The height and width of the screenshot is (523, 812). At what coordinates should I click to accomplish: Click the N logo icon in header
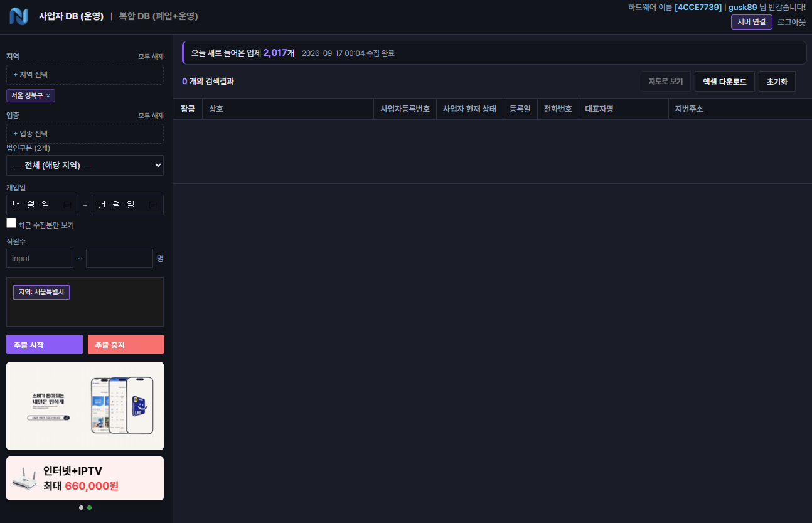pyautogui.click(x=19, y=16)
